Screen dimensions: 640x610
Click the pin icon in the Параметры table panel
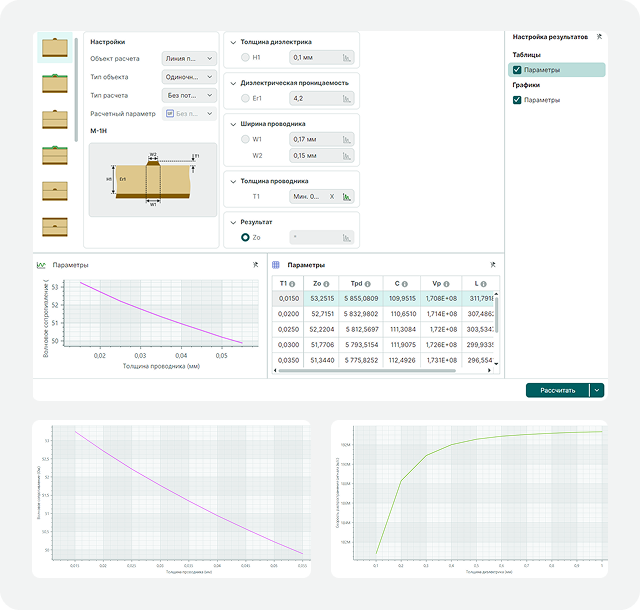coord(493,265)
